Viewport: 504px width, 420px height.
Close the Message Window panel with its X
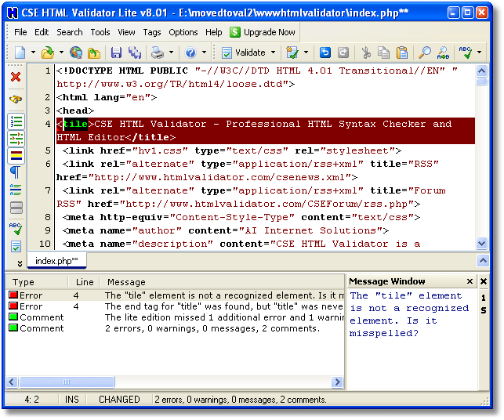coord(470,281)
